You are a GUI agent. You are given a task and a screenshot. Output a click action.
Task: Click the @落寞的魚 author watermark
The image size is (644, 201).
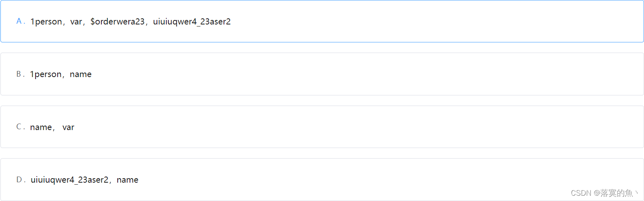[615, 193]
